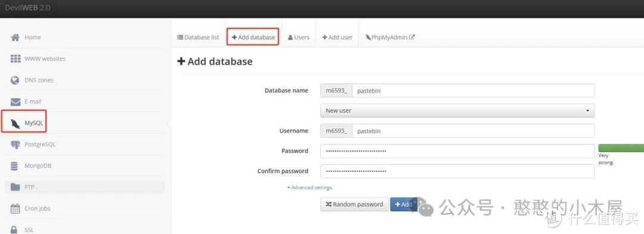Expand the New user dropdown

coord(457,110)
